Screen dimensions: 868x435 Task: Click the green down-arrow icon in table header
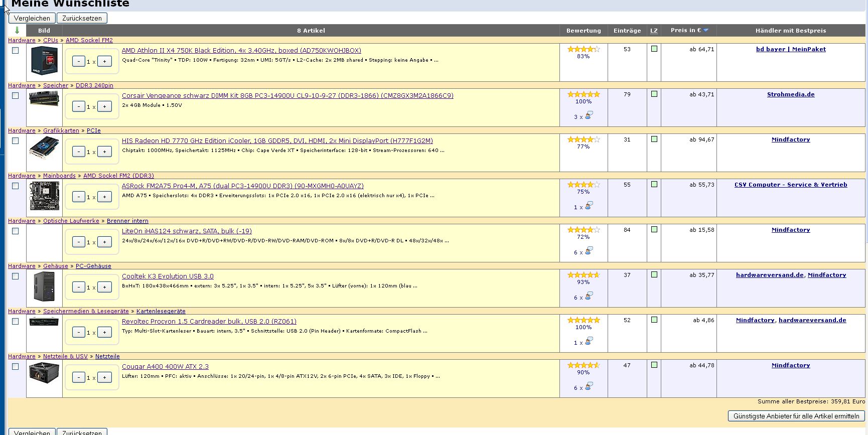click(x=17, y=30)
